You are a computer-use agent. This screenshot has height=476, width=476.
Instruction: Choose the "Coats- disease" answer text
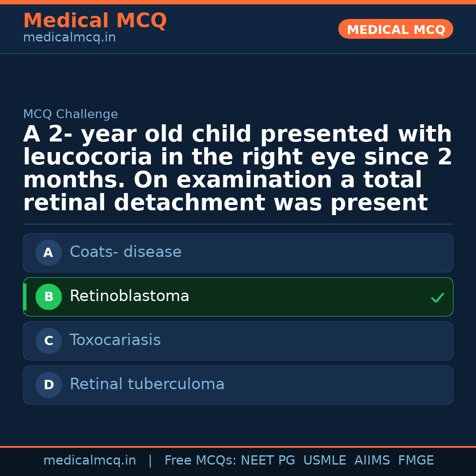click(x=126, y=253)
